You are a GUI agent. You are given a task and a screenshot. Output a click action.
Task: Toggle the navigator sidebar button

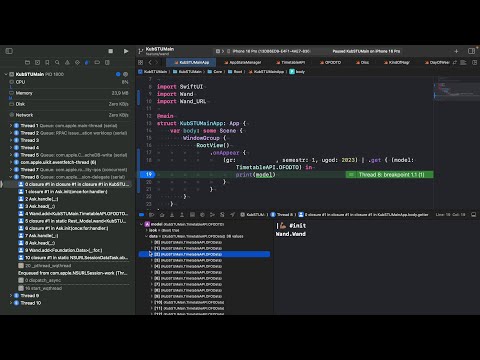click(9, 51)
